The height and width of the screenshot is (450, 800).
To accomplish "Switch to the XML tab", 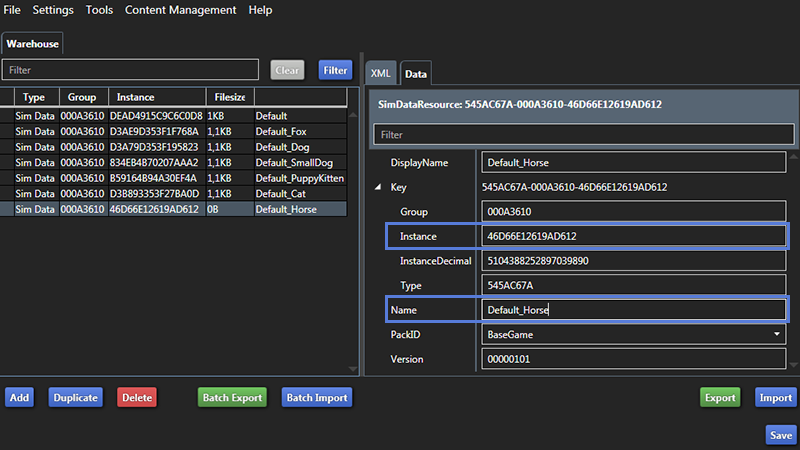I will point(381,73).
